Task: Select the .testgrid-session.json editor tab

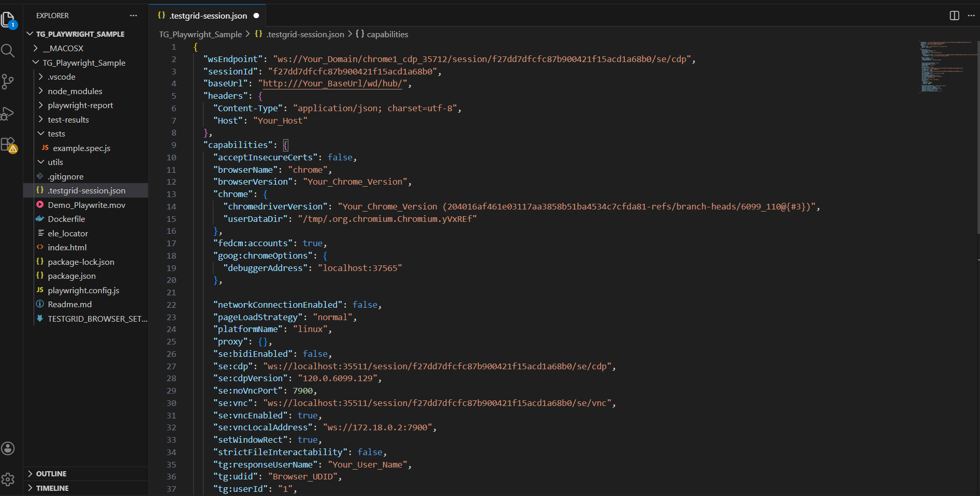Action: 208,16
